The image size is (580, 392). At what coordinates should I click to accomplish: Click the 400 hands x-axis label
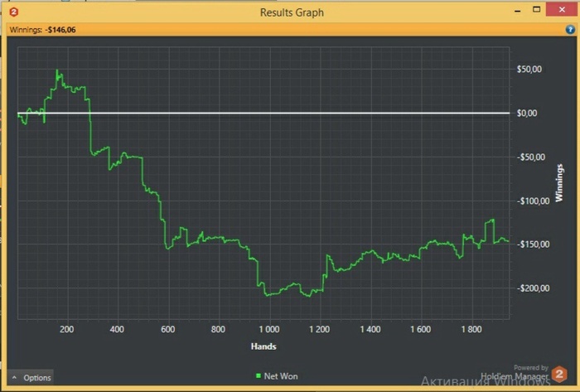pyautogui.click(x=117, y=329)
